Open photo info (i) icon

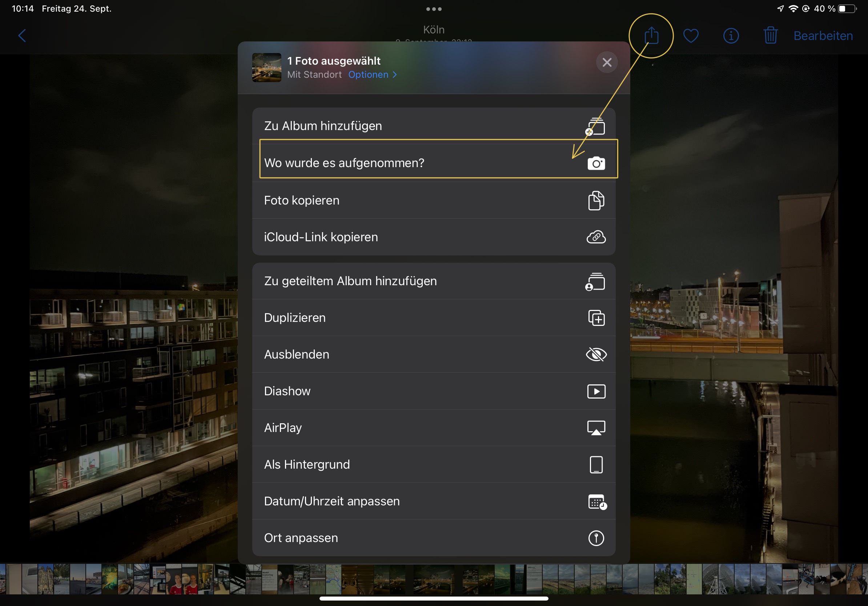pyautogui.click(x=731, y=36)
